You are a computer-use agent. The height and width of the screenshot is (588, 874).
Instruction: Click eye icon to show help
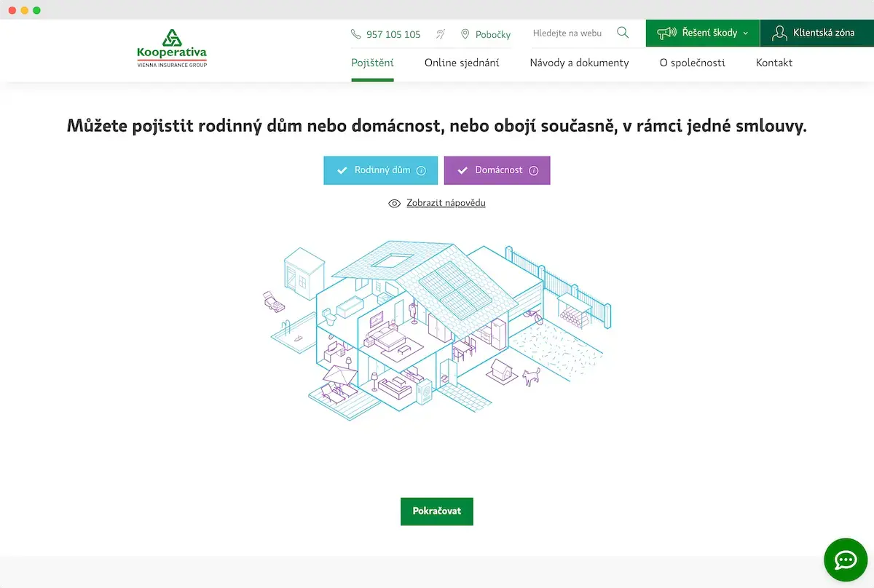tap(395, 204)
